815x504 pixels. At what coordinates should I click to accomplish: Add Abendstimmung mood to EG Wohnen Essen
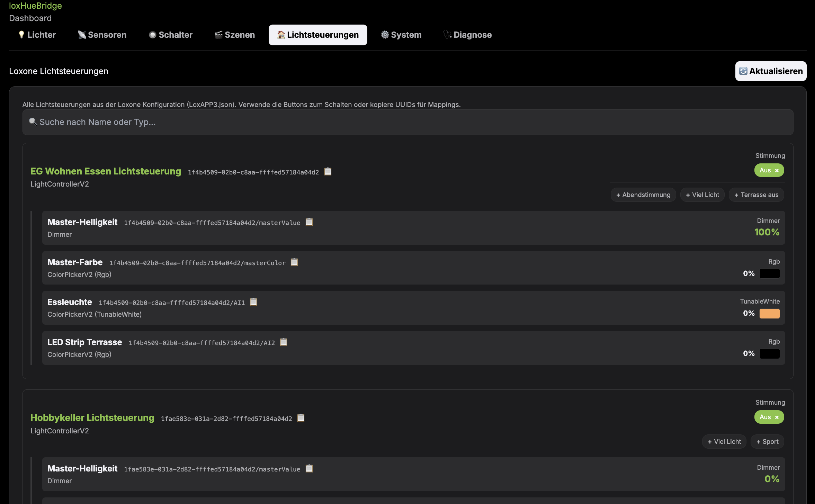pyautogui.click(x=643, y=195)
